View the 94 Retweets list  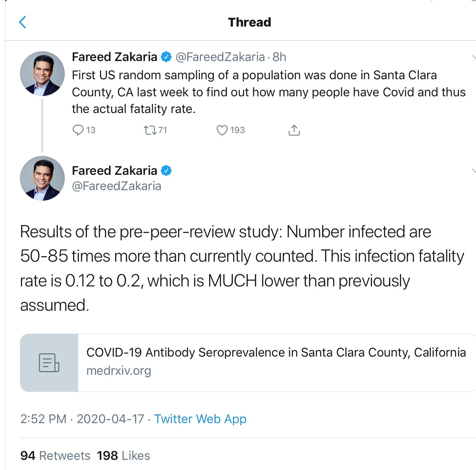coord(55,456)
